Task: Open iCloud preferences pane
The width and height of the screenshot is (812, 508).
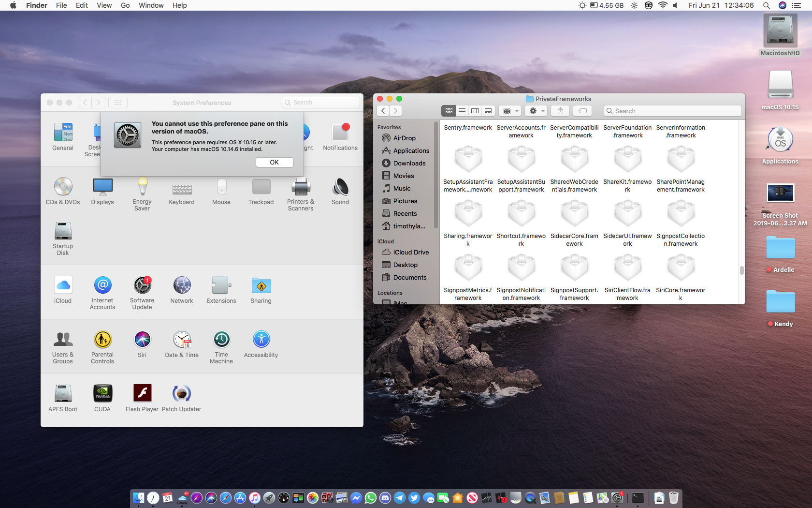Action: pos(63,290)
